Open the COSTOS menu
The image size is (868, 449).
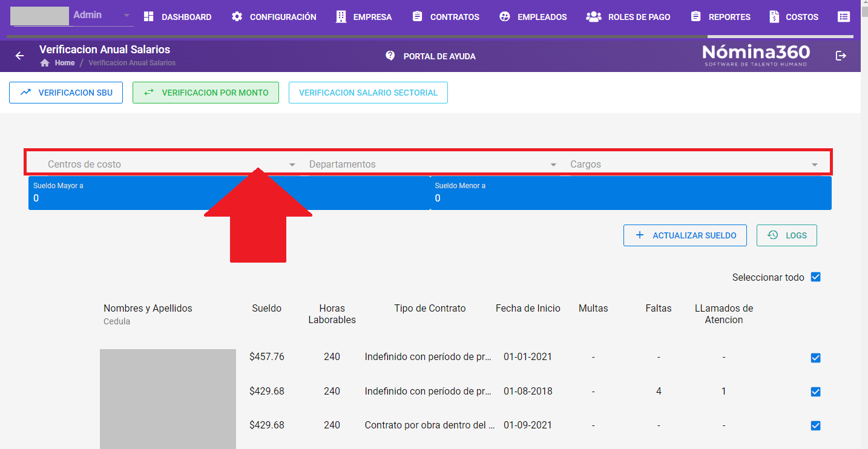[x=794, y=17]
